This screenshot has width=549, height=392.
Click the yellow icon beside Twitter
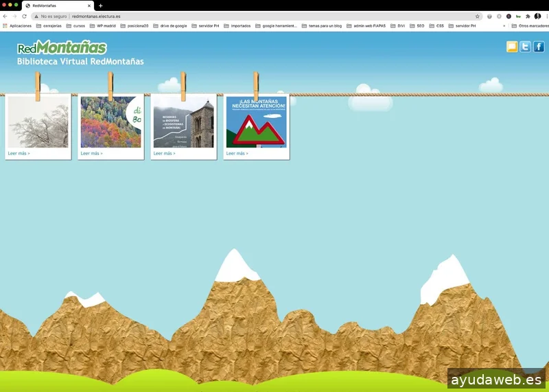coord(512,47)
